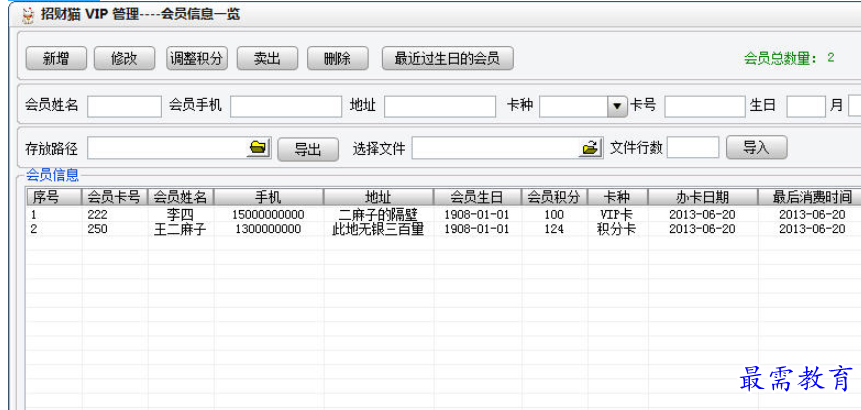Click 会员总数量 count label

point(789,58)
